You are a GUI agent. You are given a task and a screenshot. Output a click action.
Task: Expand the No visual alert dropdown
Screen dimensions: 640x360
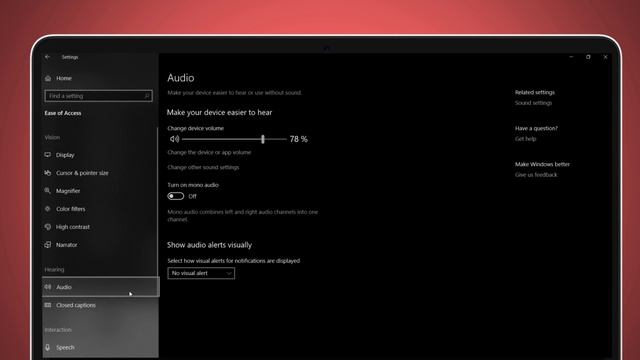point(201,273)
